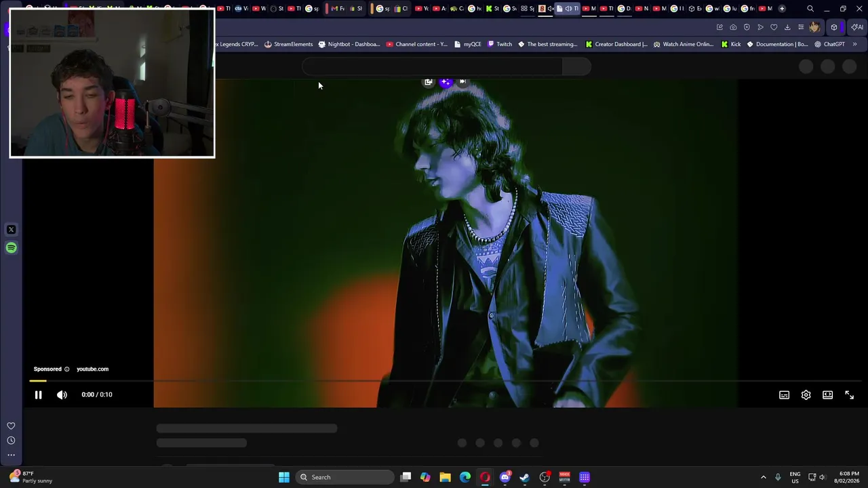
Task: Open the sidebar three-dots menu
Action: 11,455
